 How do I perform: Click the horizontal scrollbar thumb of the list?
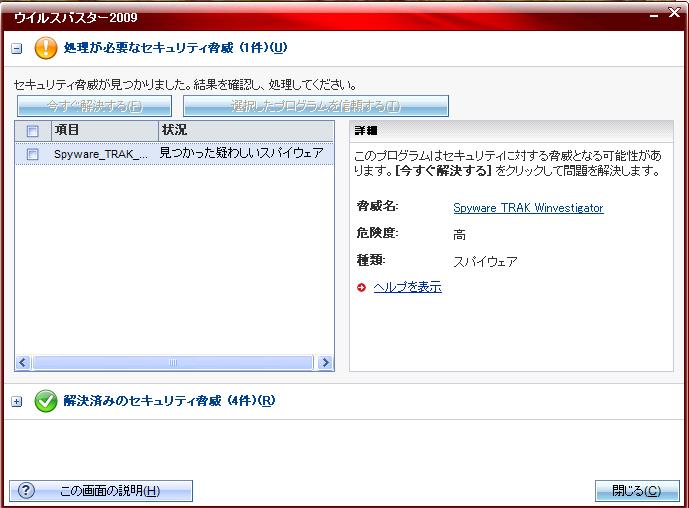(173, 363)
